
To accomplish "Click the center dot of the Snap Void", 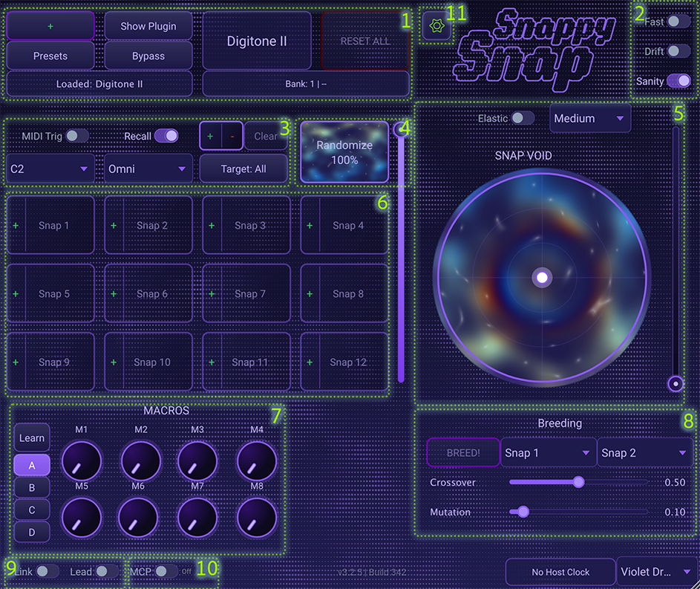I will click(x=542, y=277).
